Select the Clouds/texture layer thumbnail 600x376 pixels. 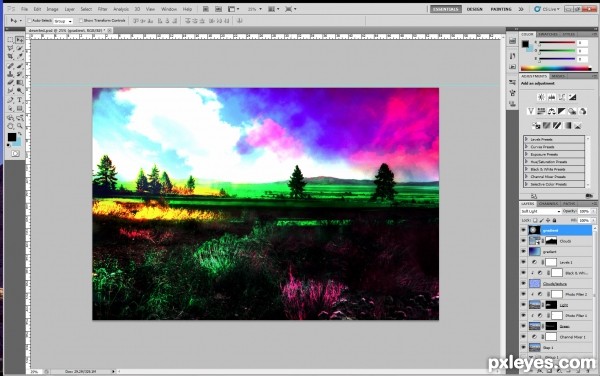pyautogui.click(x=535, y=283)
